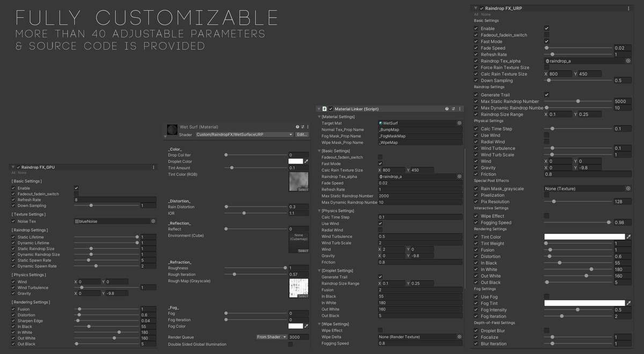Toggle Fast Mode in Raindrop FX_URP
The image size is (644, 354).
pos(546,41)
